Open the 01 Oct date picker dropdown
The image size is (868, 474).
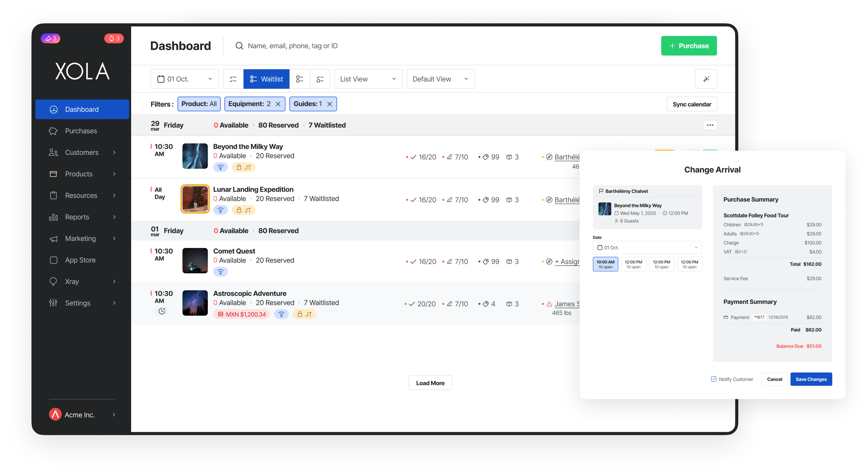(184, 79)
